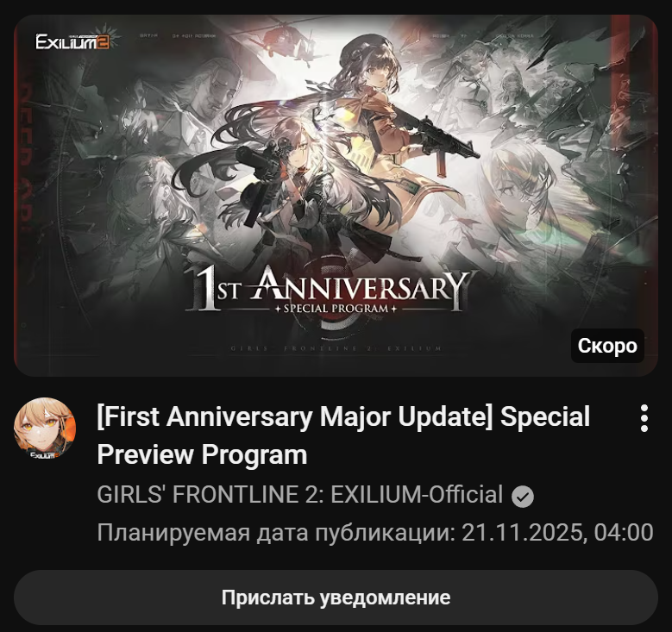Visit the GIRLS' FRONTLINE 2: EXILIUM-Official channel
This screenshot has height=632, width=672.
(x=299, y=494)
